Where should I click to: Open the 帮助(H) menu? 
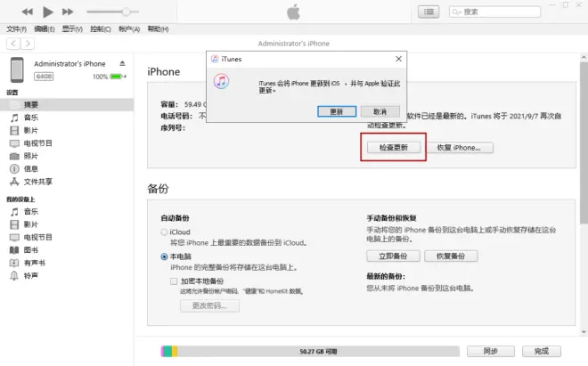point(158,28)
